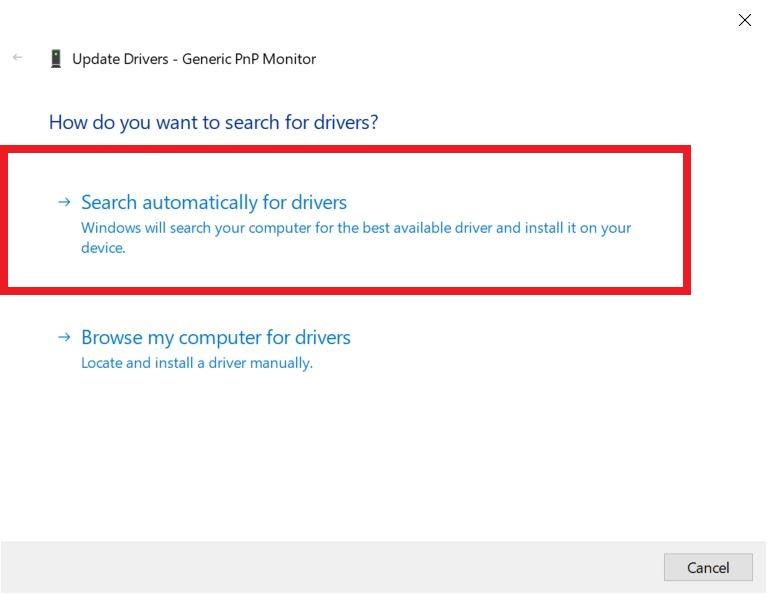
Task: Choose Browse my computer for drivers
Action: [216, 338]
